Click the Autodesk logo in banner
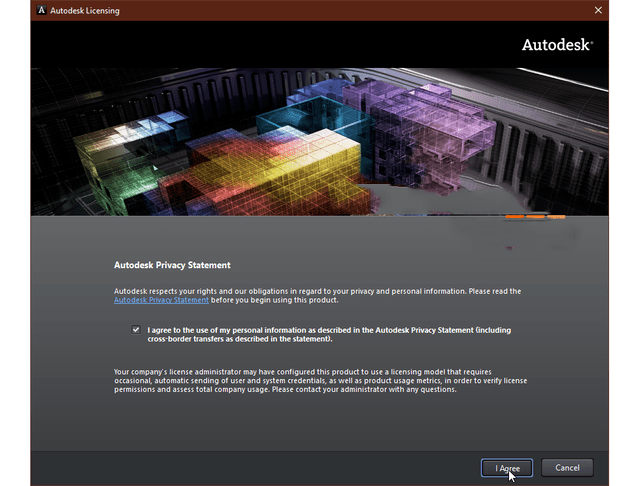Image resolution: width=640 pixels, height=486 pixels. point(557,45)
